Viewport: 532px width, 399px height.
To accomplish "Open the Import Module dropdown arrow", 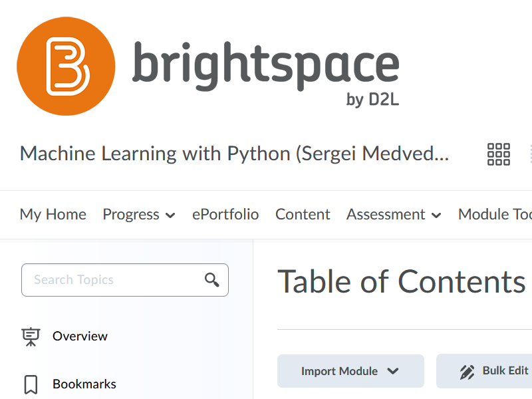I will [393, 371].
